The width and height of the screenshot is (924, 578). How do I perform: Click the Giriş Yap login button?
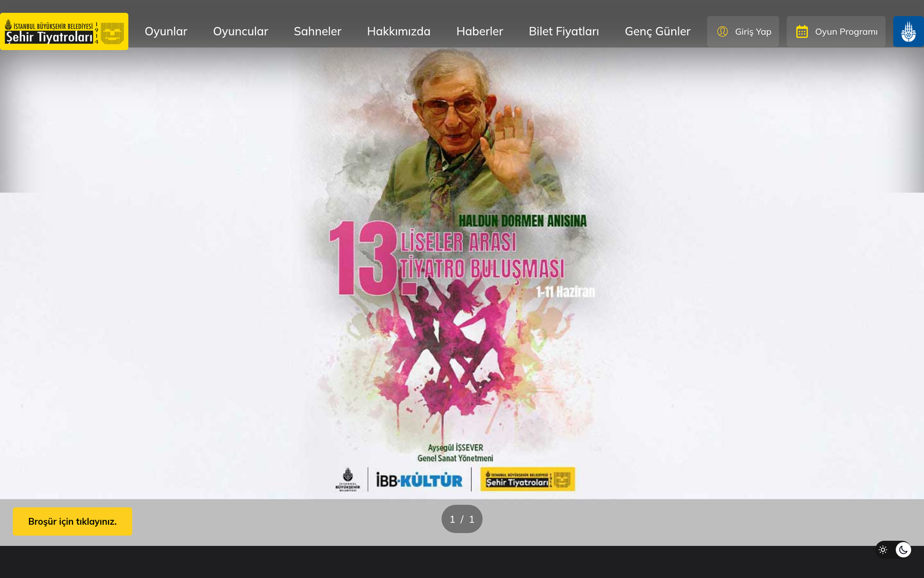[743, 31]
